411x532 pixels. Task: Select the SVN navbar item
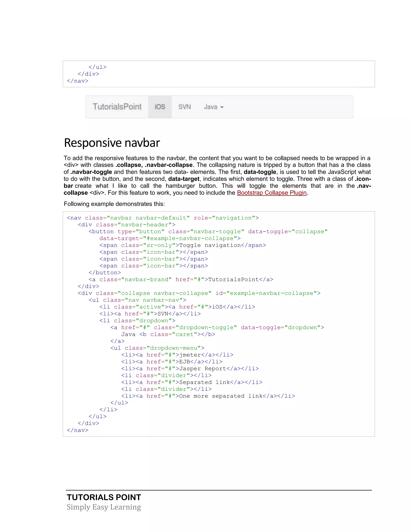[x=185, y=107]
